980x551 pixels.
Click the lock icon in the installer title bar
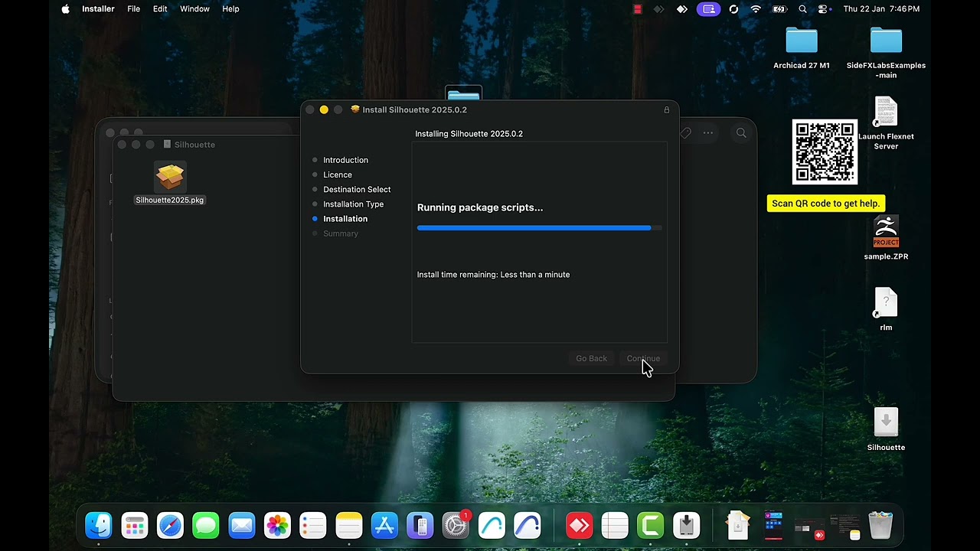[x=667, y=110]
